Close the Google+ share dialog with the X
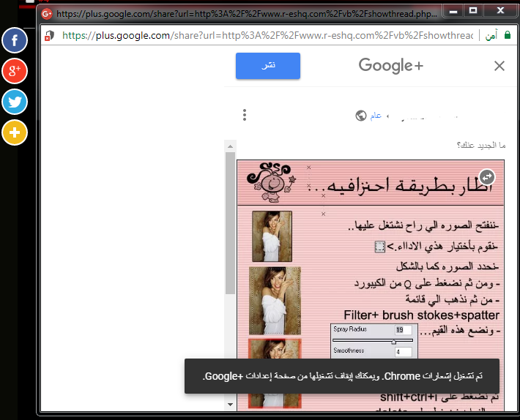 click(499, 66)
